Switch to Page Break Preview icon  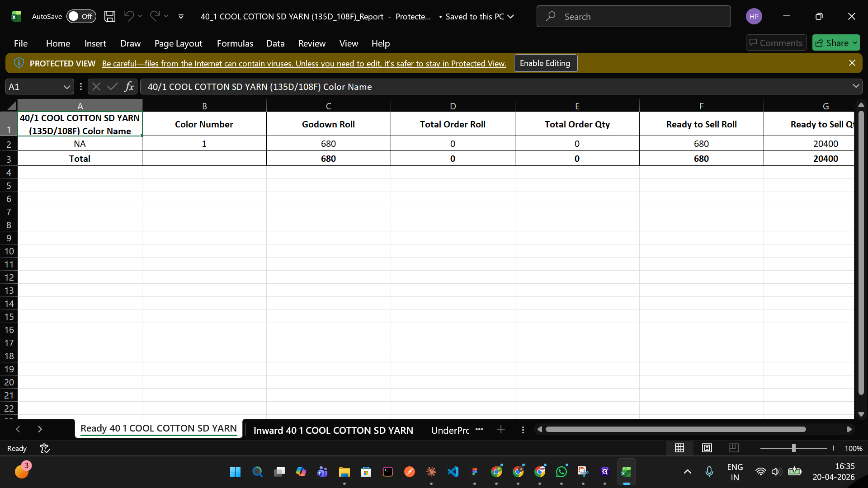[734, 448]
